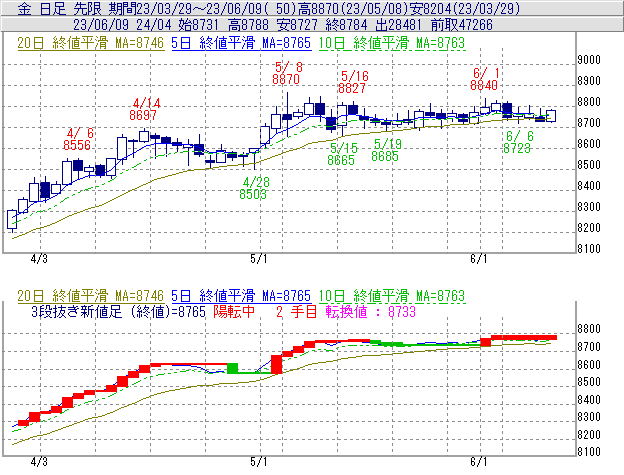Click the 4/6 8556 high marker

tap(78, 139)
